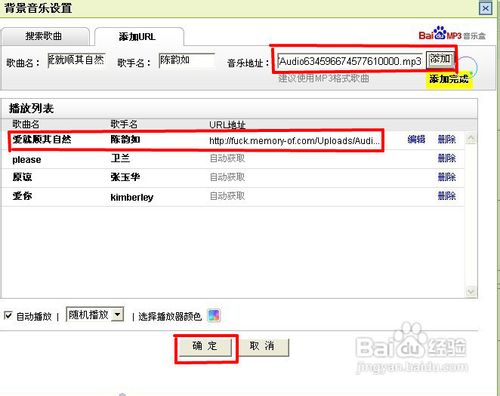Viewport: 500px width, 396px height.
Task: Focus the 音乐地址 URL field
Action: tap(350, 61)
